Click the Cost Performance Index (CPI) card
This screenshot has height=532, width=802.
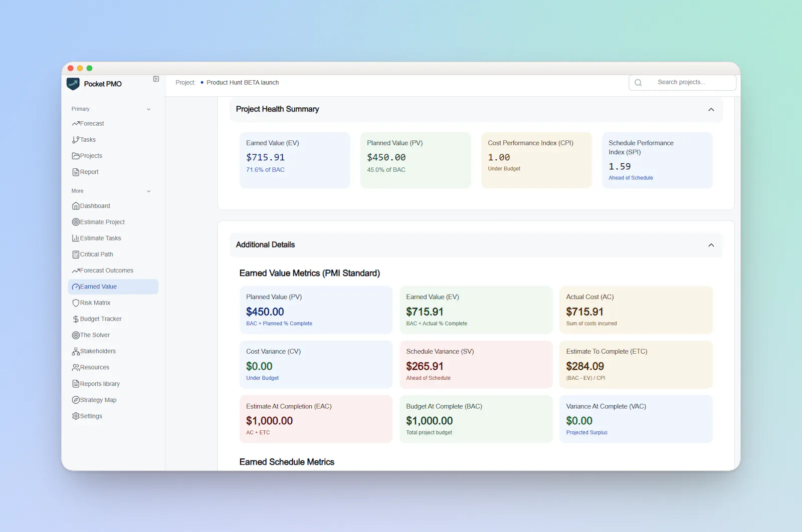pos(536,160)
